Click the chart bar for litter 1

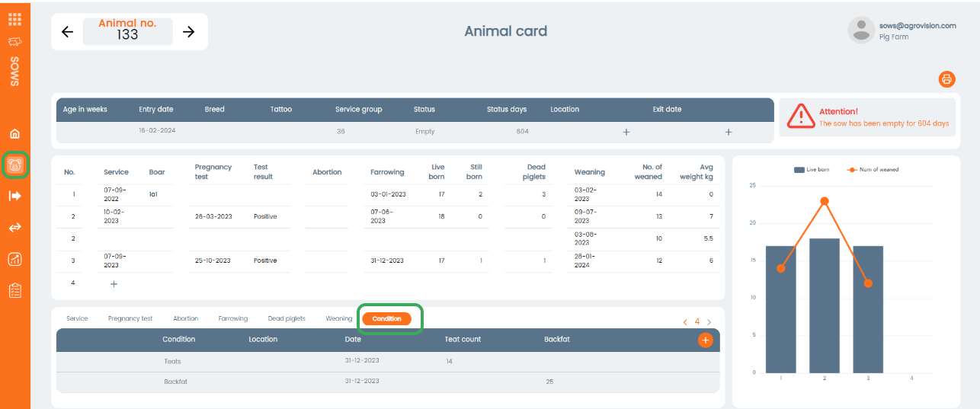click(781, 309)
